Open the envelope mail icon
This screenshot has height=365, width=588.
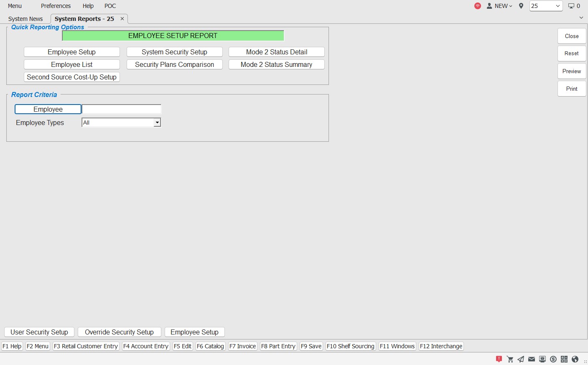[532, 359]
